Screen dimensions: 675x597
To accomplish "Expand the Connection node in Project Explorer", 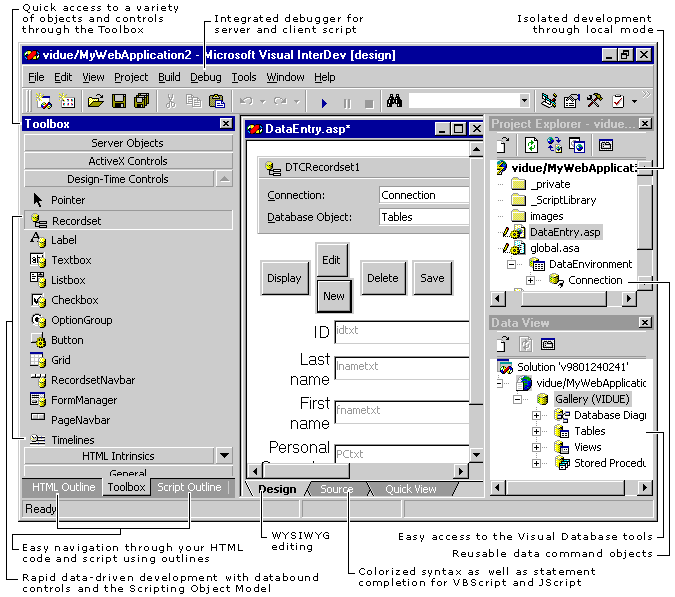I will (x=530, y=281).
